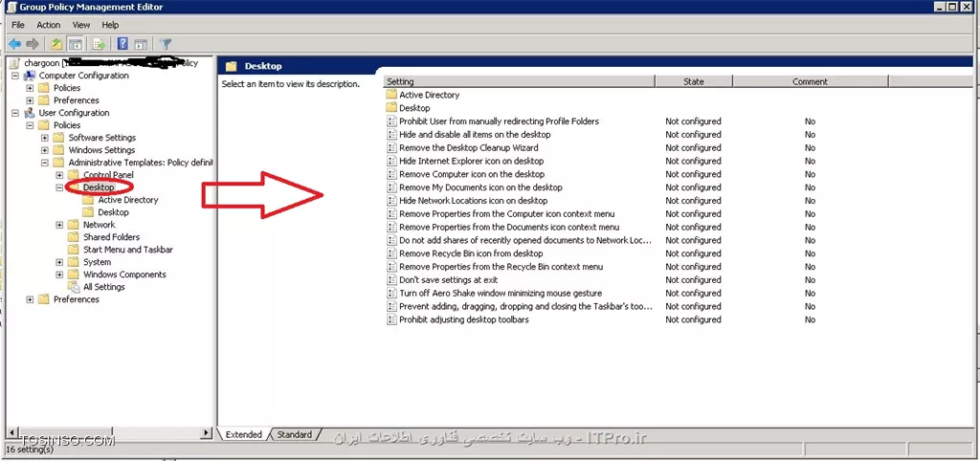Toggle the Show/Hide Console Tree toolbar icon
The height and width of the screenshot is (461, 980).
coord(75,44)
